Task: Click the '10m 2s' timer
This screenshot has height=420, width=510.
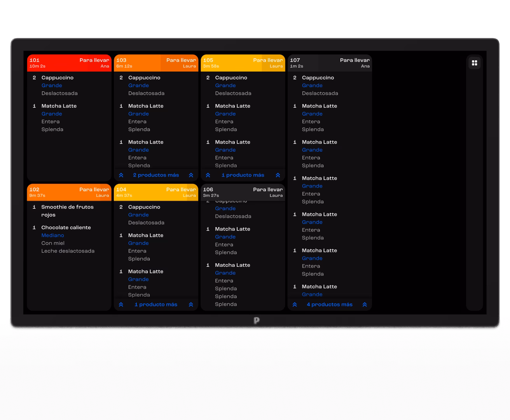Action: pos(37,66)
